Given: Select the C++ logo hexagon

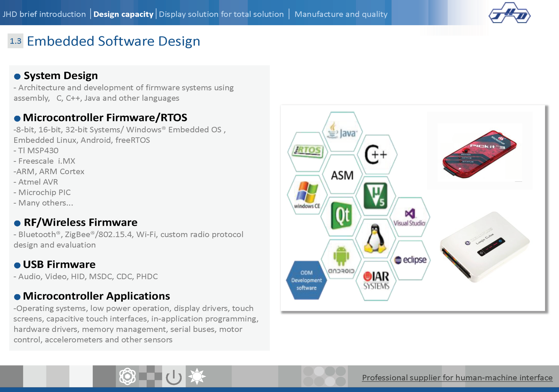Looking at the screenshot, I should point(376,154).
